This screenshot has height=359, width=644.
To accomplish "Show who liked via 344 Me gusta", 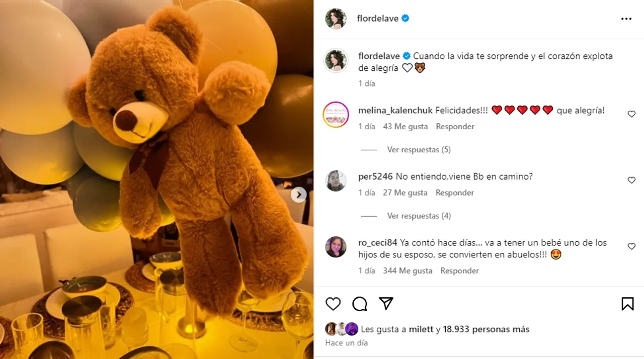I will coord(408,271).
